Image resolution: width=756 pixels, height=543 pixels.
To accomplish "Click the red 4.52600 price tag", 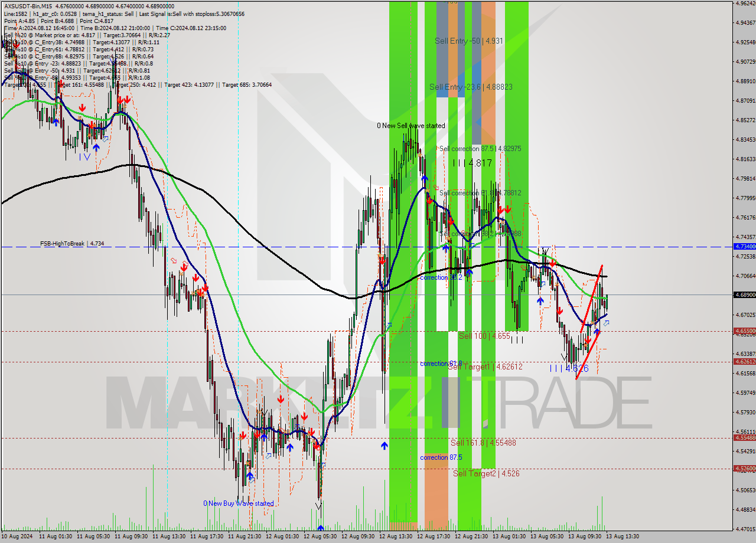I will (x=744, y=468).
